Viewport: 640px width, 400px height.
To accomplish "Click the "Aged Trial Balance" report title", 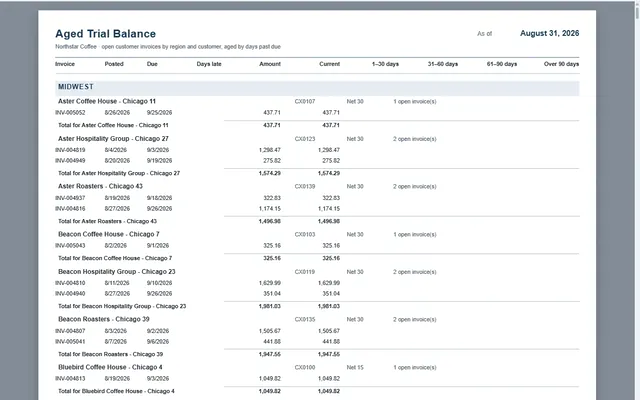I will 105,33.
